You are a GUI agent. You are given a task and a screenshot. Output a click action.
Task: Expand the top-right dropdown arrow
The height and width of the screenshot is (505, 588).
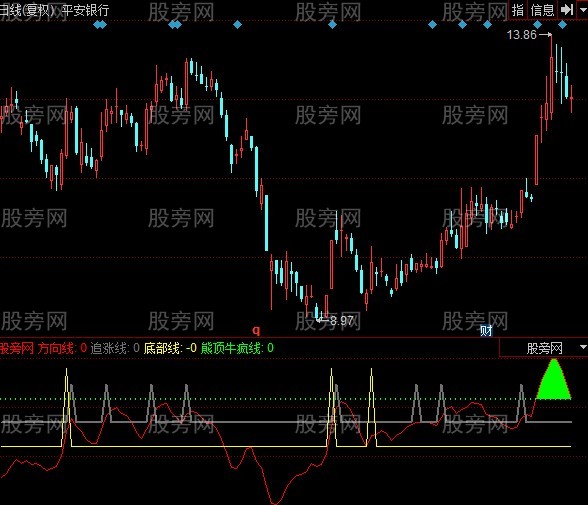pos(583,9)
